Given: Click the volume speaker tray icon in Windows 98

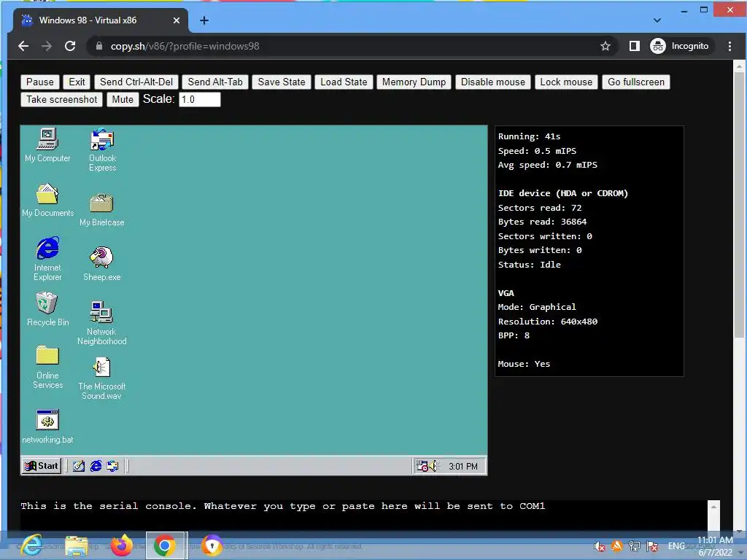Looking at the screenshot, I should pyautogui.click(x=433, y=466).
